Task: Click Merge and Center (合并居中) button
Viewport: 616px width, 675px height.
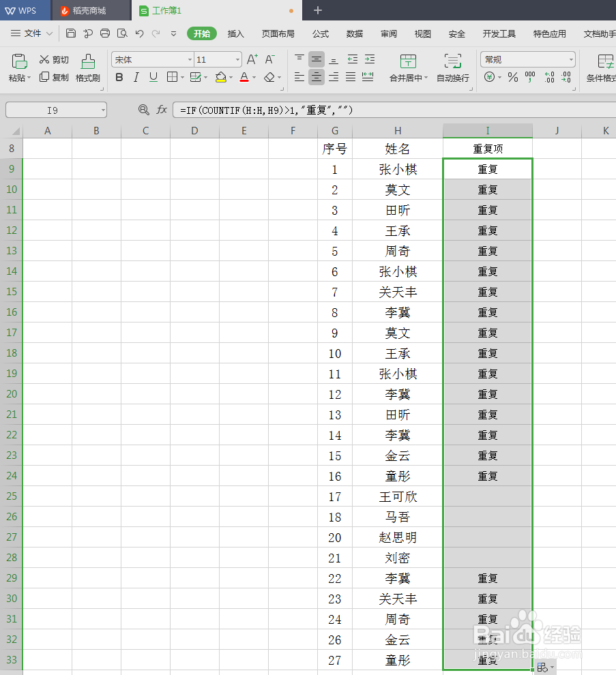Action: (408, 68)
